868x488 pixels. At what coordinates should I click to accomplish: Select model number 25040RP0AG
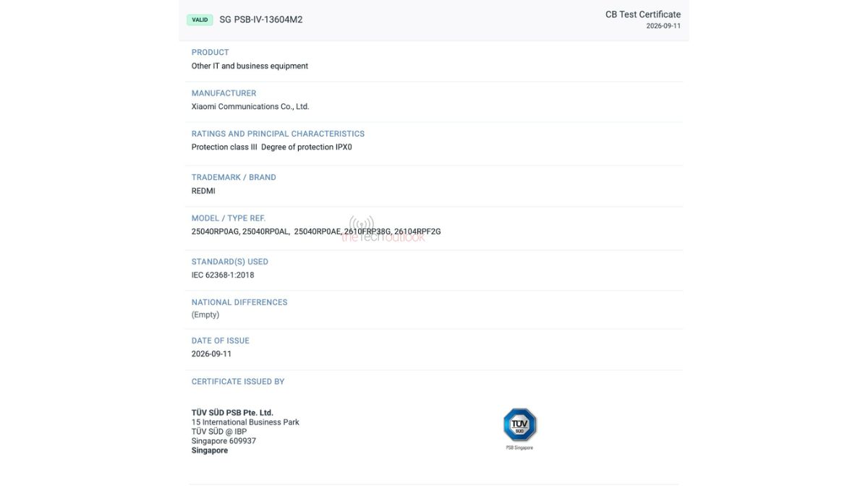[x=216, y=231]
